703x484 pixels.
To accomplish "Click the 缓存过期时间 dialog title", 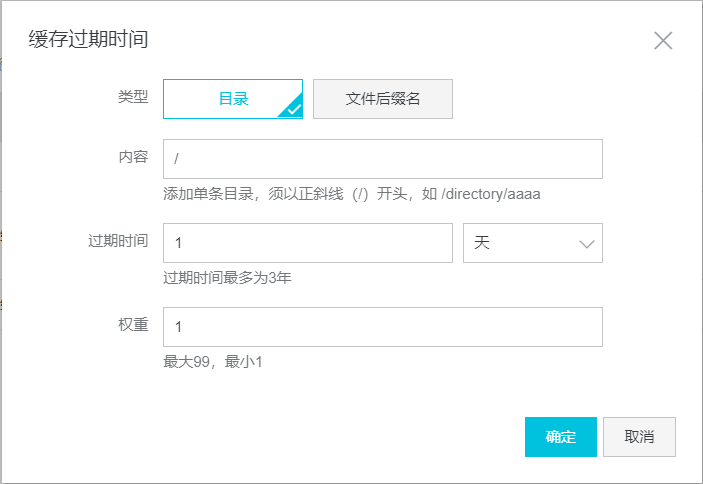I will coord(87,40).
